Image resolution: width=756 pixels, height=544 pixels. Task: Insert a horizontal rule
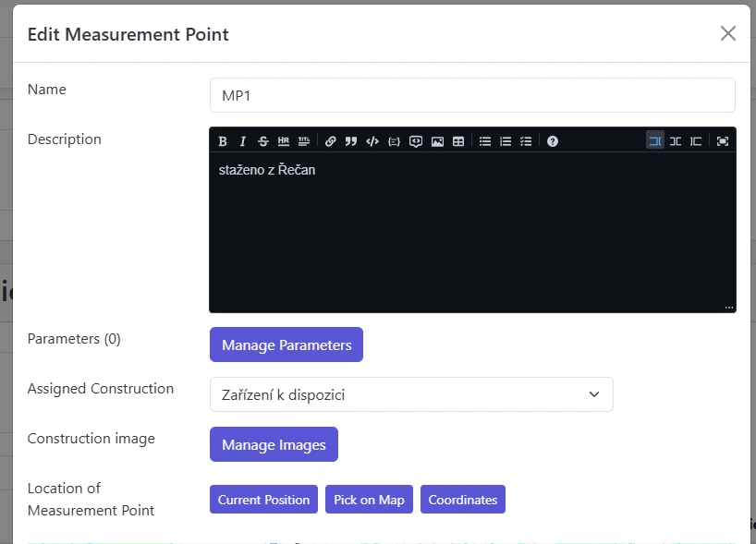(x=283, y=140)
